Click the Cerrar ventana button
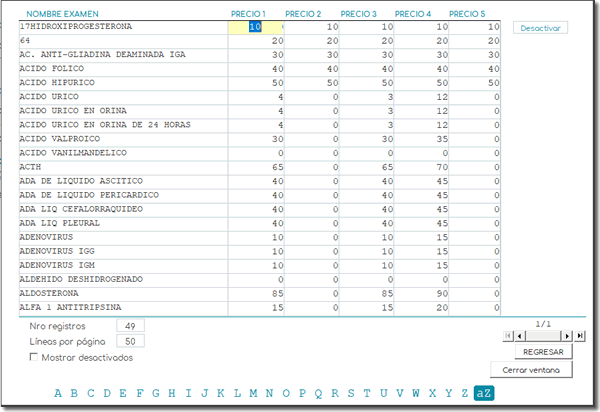600x412 pixels. pos(536,370)
